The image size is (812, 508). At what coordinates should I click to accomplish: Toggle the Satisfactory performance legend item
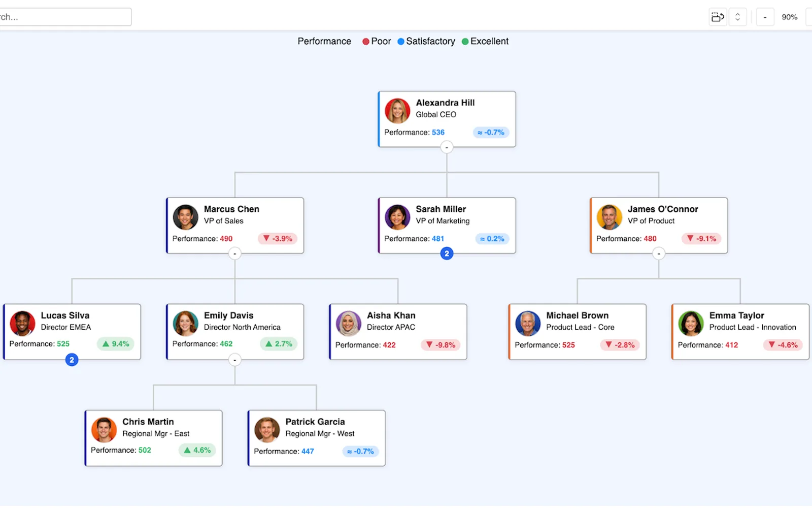tap(426, 41)
